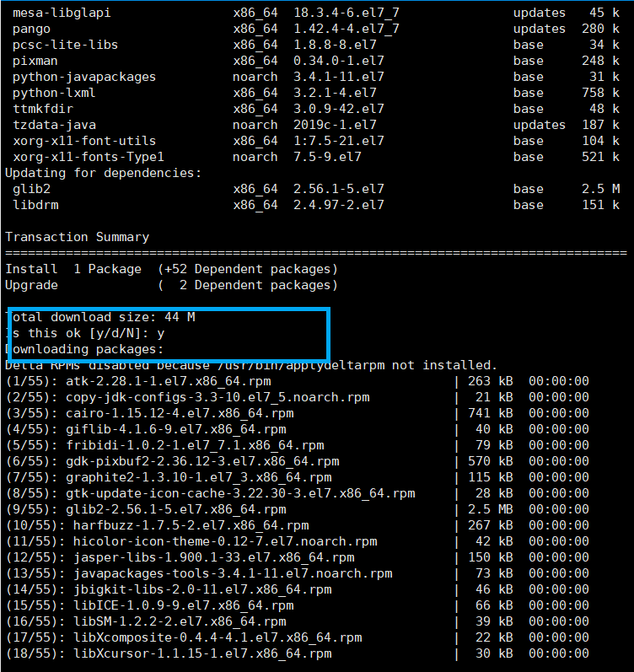Select libXcursor-1.1.15-1.el7.x86_64.rpm entry
634x672 pixels.
pyautogui.click(x=202, y=654)
